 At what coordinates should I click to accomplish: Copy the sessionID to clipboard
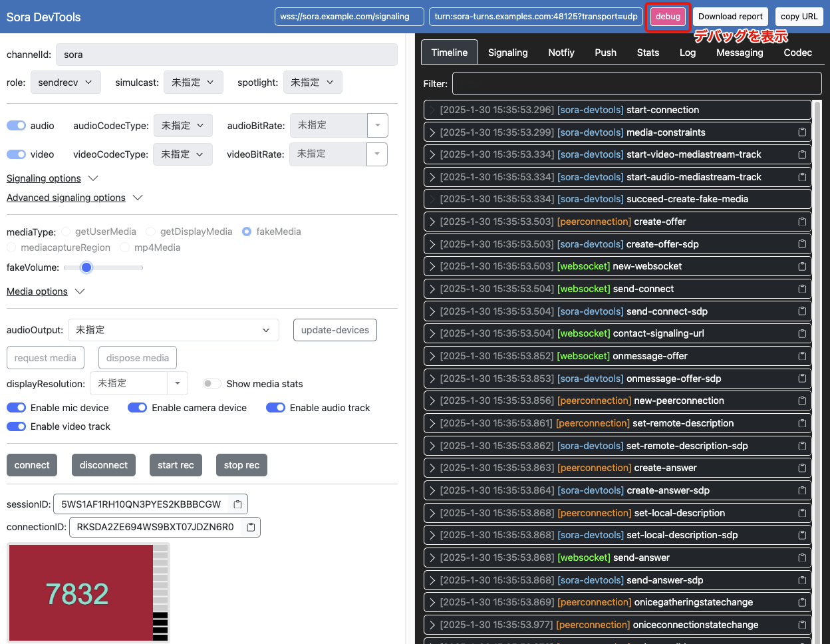(x=237, y=504)
